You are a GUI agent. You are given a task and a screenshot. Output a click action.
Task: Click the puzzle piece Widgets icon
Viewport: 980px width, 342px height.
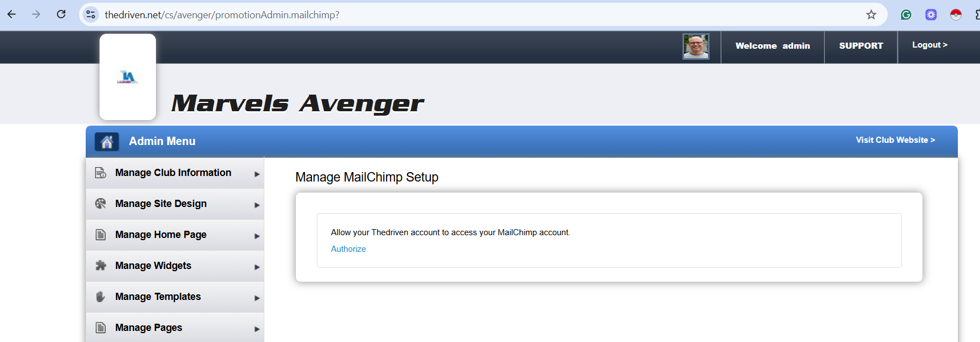pos(101,266)
